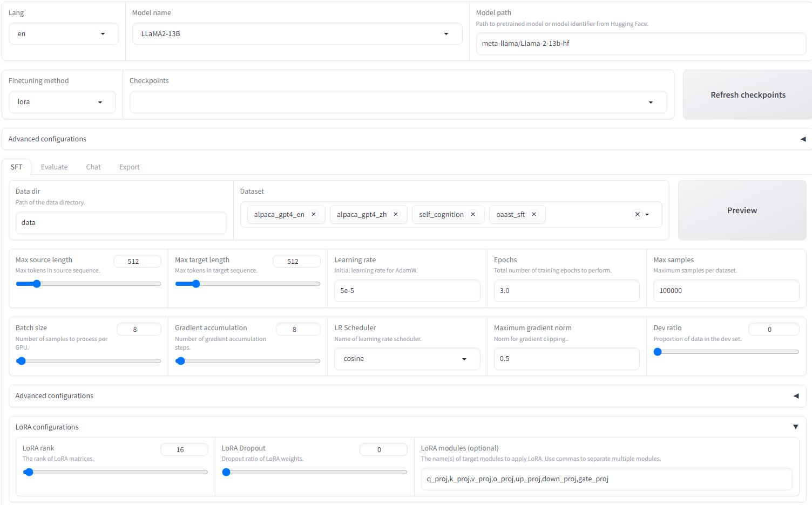Collapse the LoRA configurations section
Viewport: 812px width, 505px height.
tap(795, 427)
